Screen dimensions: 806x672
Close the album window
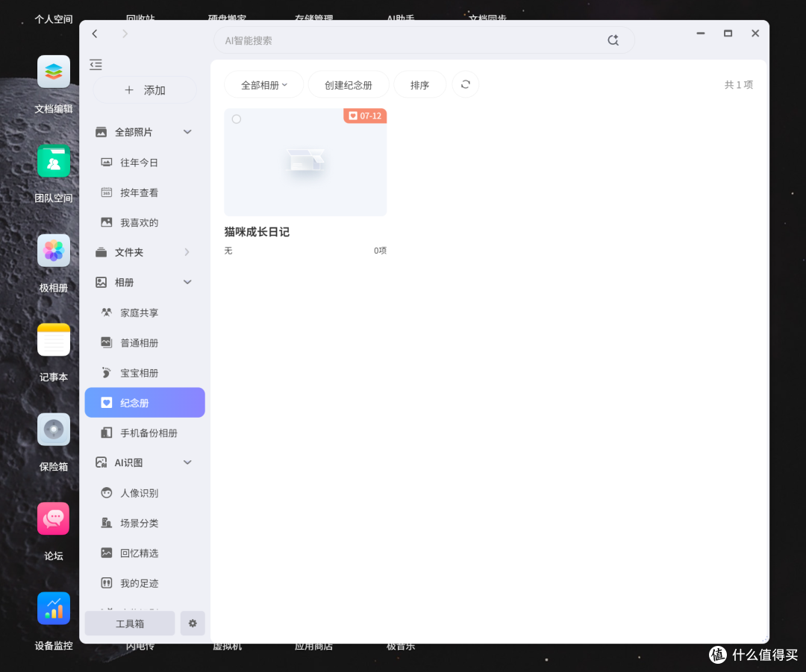pos(755,34)
